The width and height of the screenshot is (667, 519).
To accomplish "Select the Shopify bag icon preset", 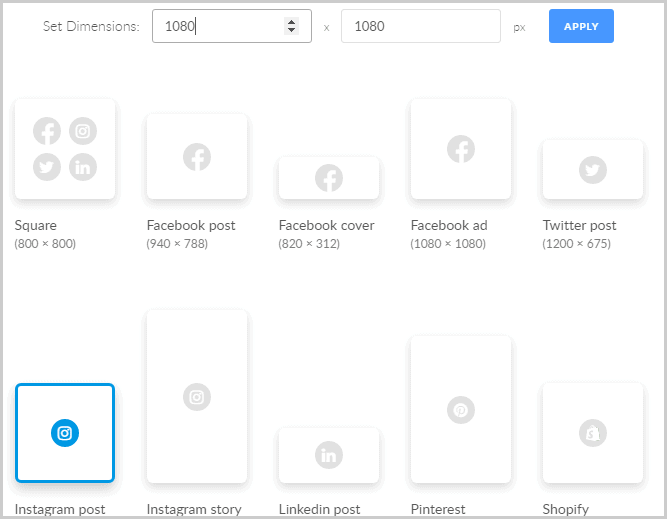I will click(x=593, y=433).
